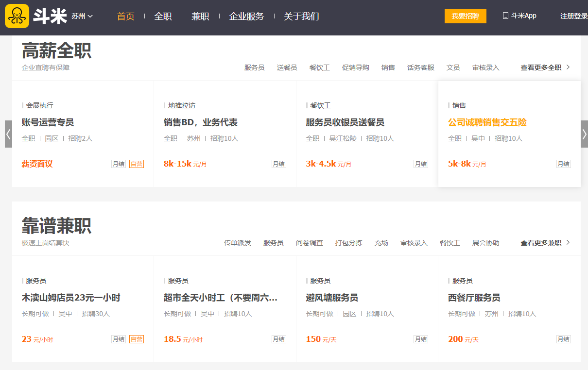The height and width of the screenshot is (370, 588).
Task: Click the 月结 badge on 销售BD card
Action: [279, 164]
